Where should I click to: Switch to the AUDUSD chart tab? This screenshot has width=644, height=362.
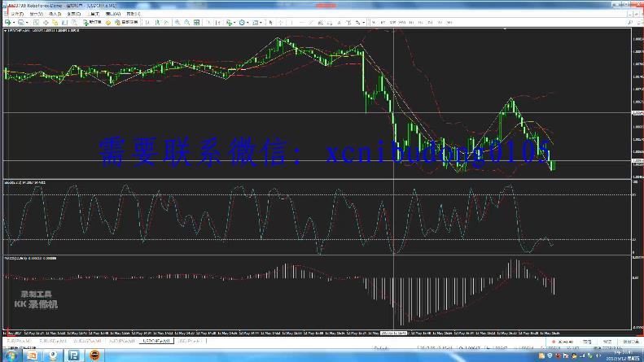[87, 341]
